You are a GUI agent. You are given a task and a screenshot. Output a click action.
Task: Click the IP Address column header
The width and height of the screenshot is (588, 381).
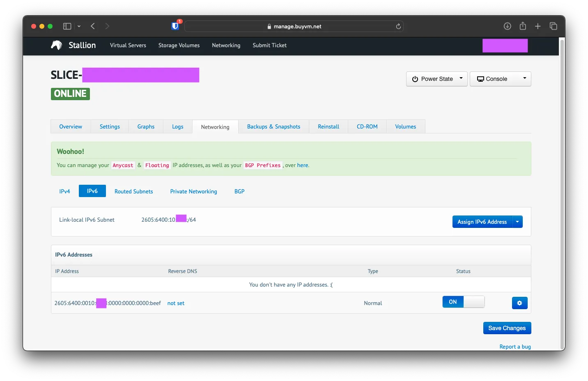click(67, 271)
